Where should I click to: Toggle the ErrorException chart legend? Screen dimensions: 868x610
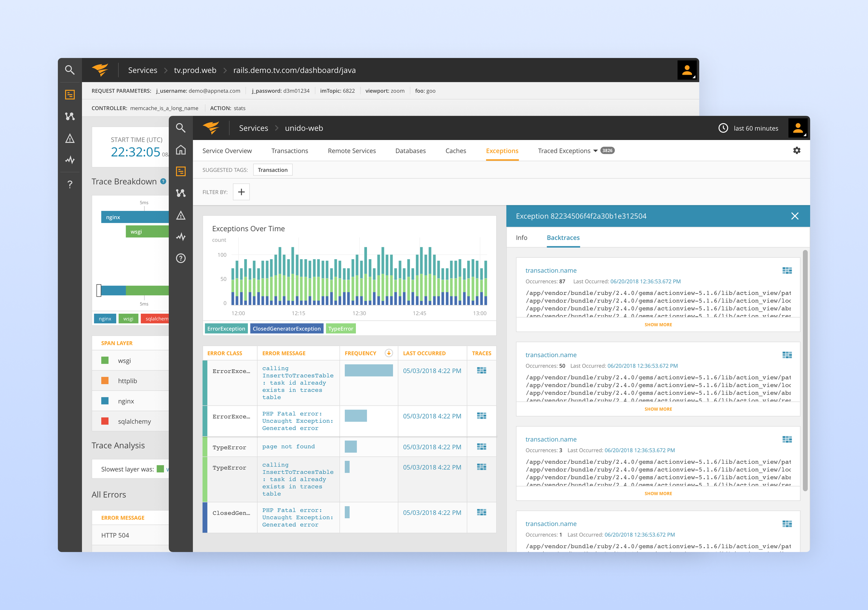pos(226,329)
